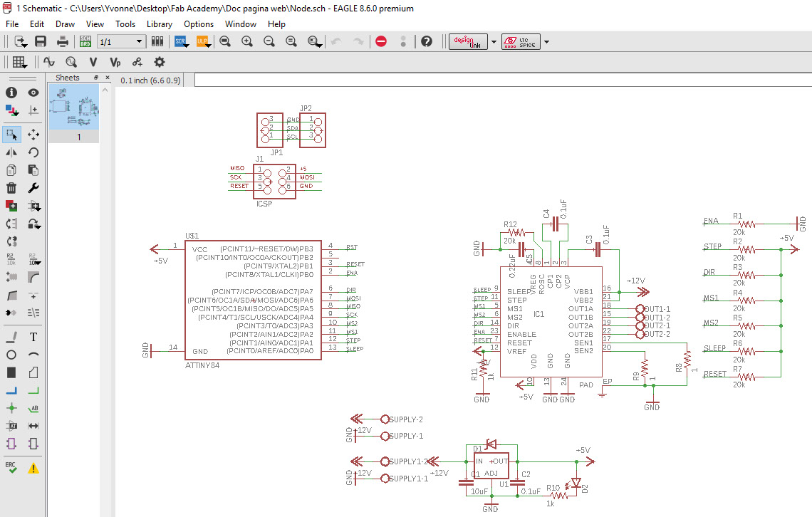Select the Group selection tool
The image size is (812, 517).
11,135
